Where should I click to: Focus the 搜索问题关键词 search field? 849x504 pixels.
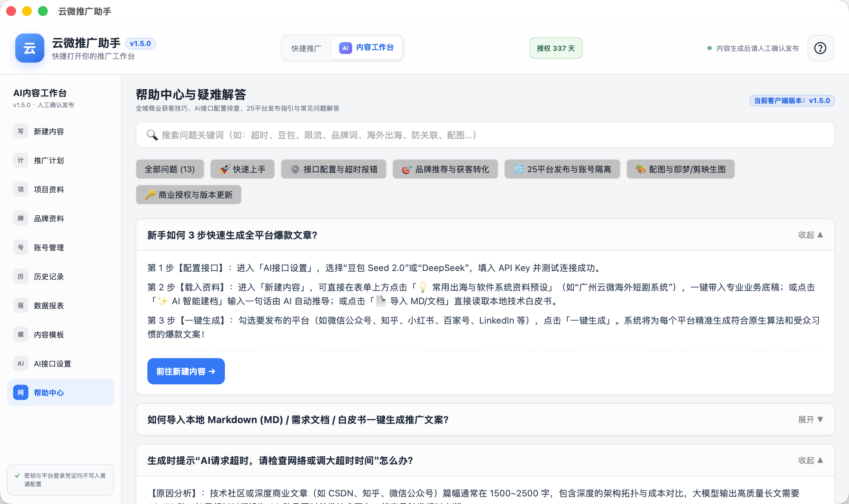(485, 135)
